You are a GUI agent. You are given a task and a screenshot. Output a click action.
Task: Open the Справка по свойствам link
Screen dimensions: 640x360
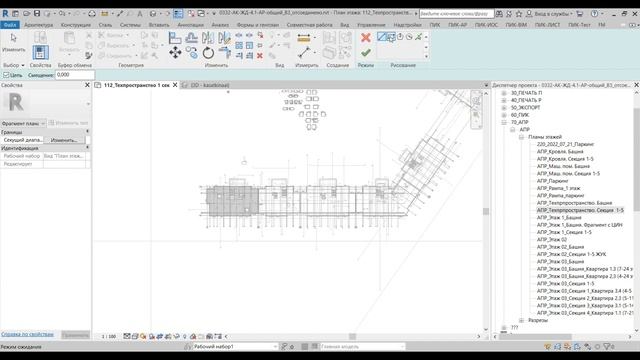[27, 334]
